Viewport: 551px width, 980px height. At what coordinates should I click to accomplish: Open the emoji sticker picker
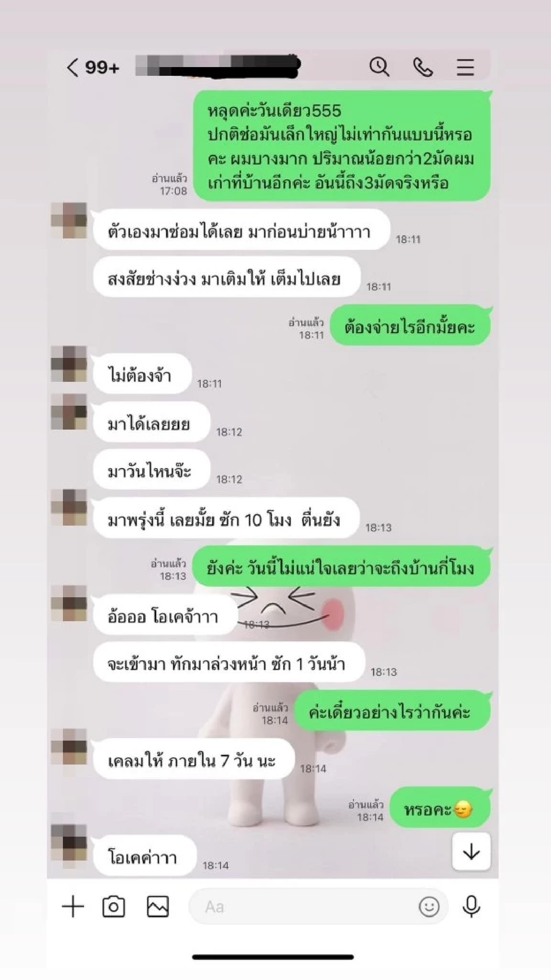coord(429,907)
